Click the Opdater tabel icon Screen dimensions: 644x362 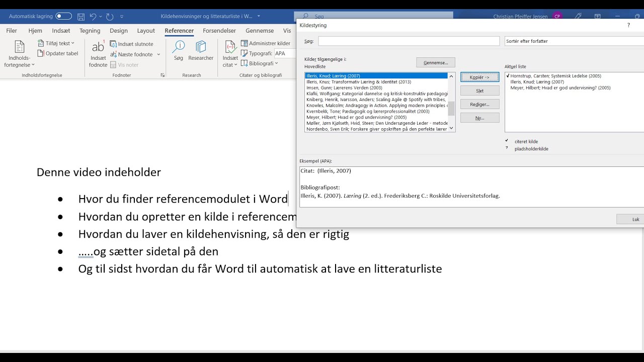coord(41,53)
